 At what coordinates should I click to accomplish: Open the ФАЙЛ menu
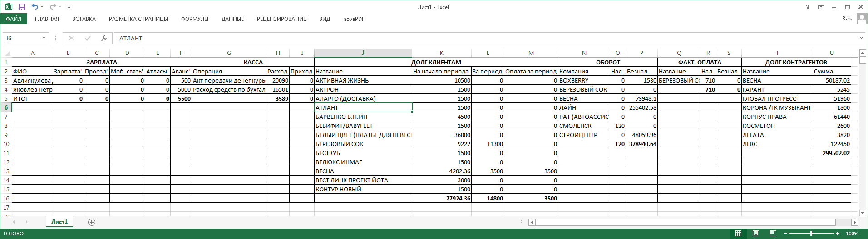pos(14,19)
